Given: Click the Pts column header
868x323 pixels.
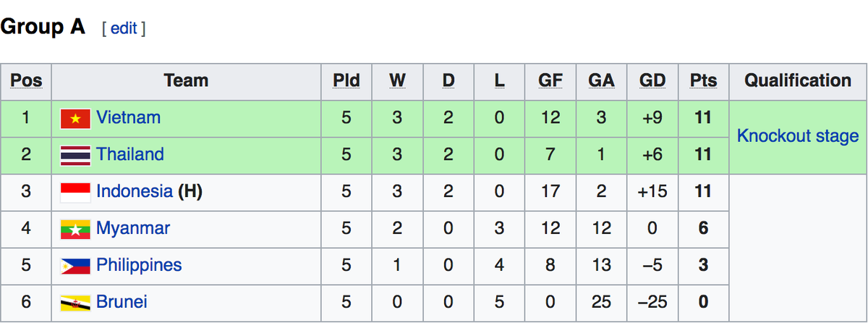Looking at the screenshot, I should pos(703,81).
